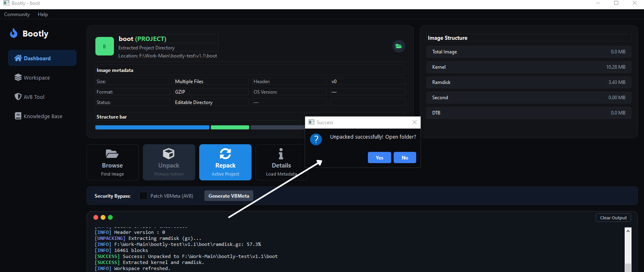Viewport: 644px width, 272px height.
Task: Click the Extracting ramdisk (gz) log line
Action: pos(148,238)
